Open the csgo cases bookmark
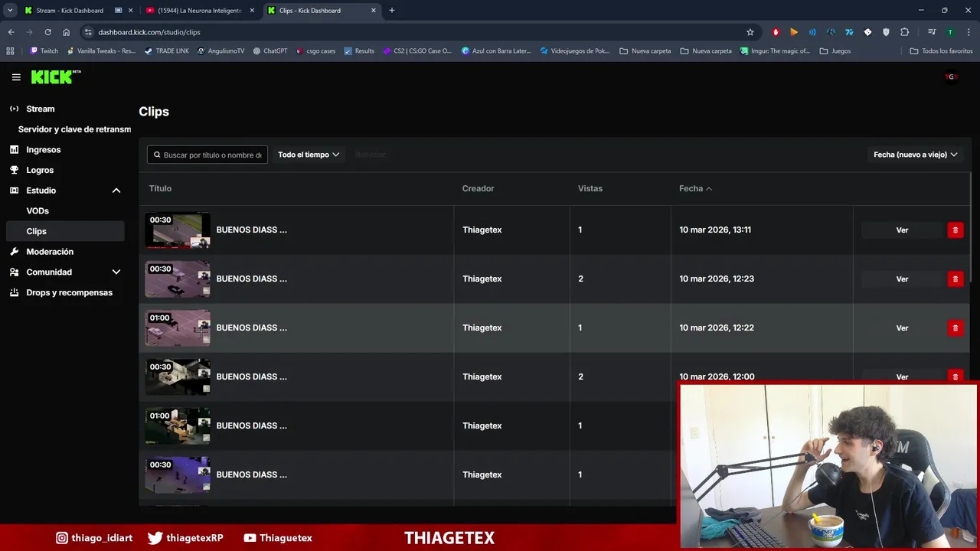The width and height of the screenshot is (980, 551). pyautogui.click(x=315, y=51)
